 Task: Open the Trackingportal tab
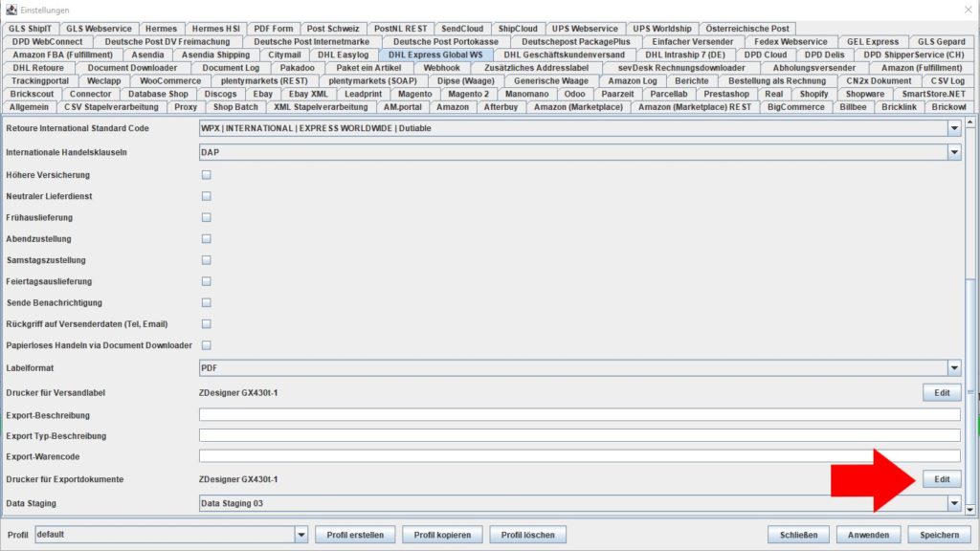click(40, 80)
